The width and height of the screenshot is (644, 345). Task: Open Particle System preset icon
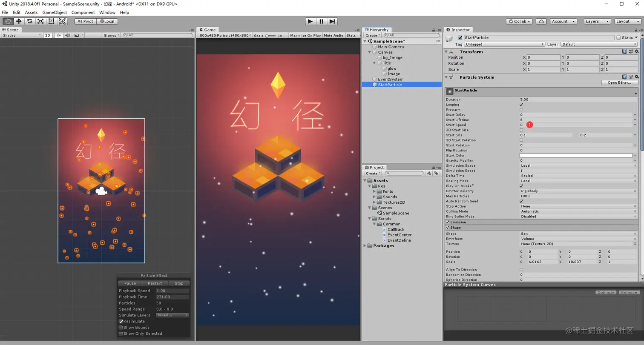pos(631,77)
